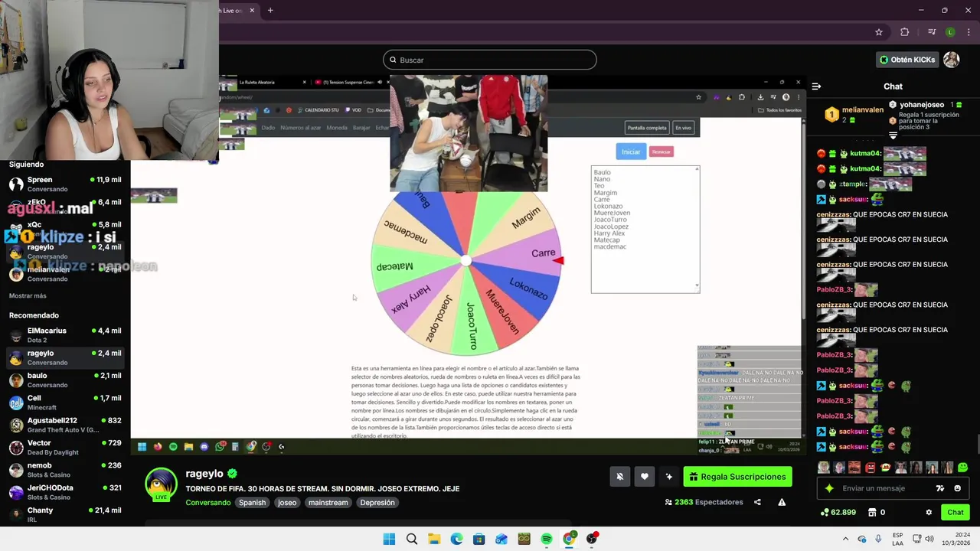Open Windows taskbar search
The image size is (980, 551).
(x=412, y=539)
